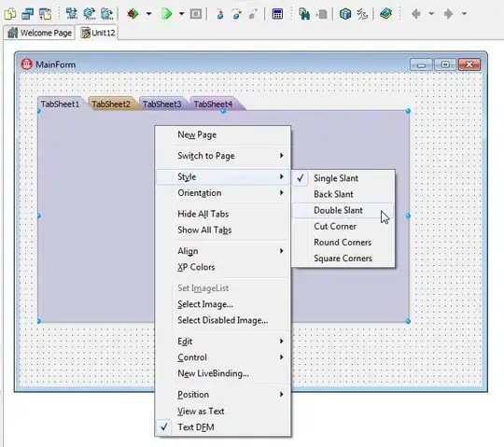The width and height of the screenshot is (504, 447).
Task: Expand the Orientation submenu
Action: click(223, 193)
